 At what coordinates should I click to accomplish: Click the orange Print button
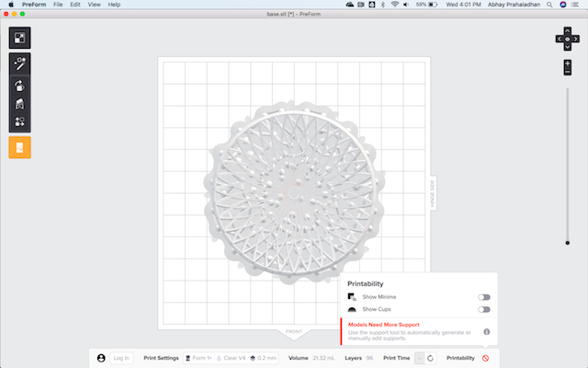[19, 147]
